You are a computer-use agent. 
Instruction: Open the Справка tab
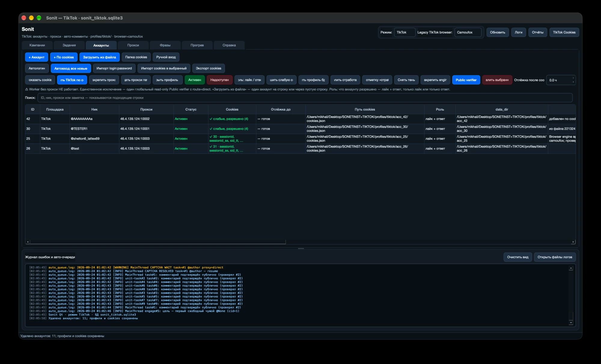click(229, 45)
